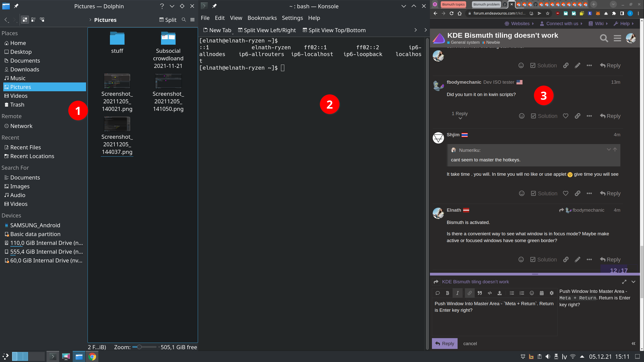Open composer options gear menu

coord(552,293)
